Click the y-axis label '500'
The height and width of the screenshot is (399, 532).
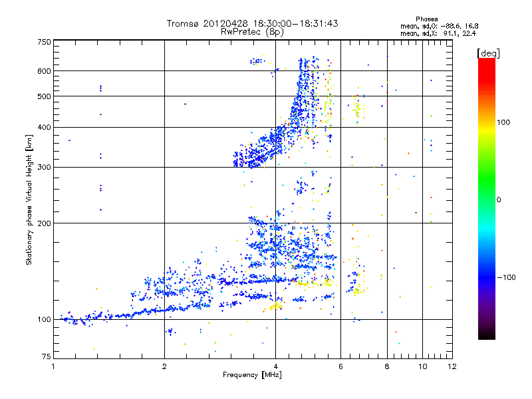pyautogui.click(x=44, y=96)
